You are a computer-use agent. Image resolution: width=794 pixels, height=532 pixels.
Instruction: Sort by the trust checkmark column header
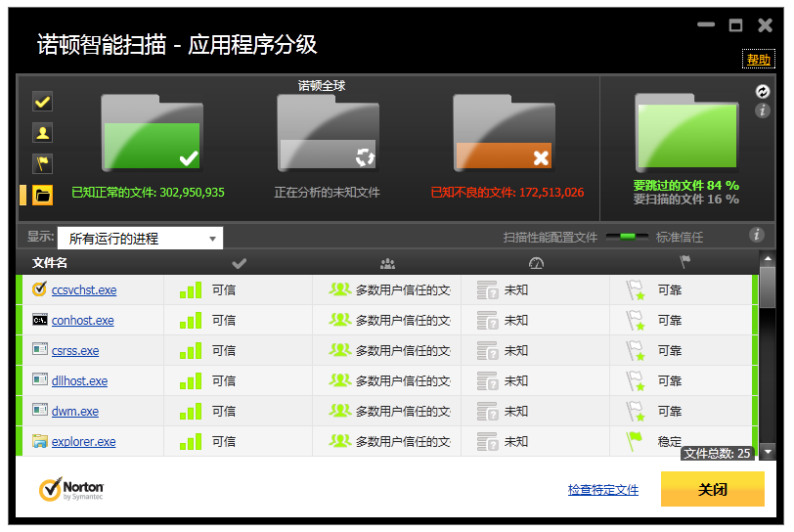pyautogui.click(x=239, y=263)
